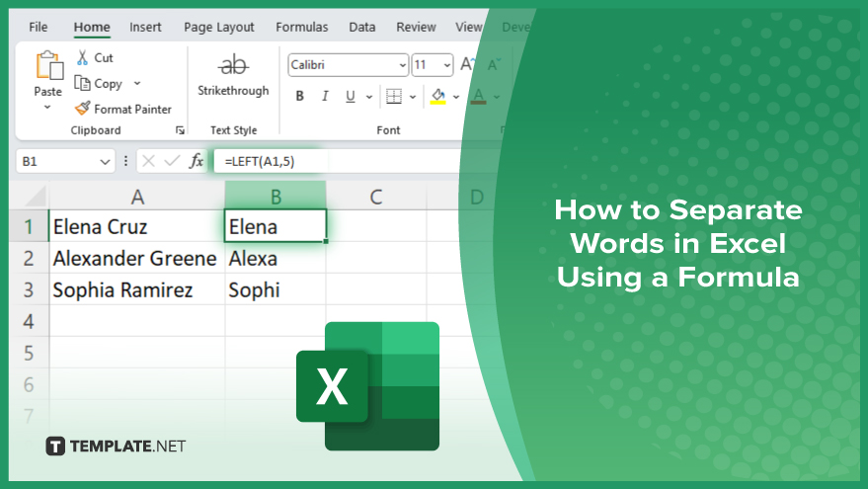Open the File tab

(x=39, y=27)
